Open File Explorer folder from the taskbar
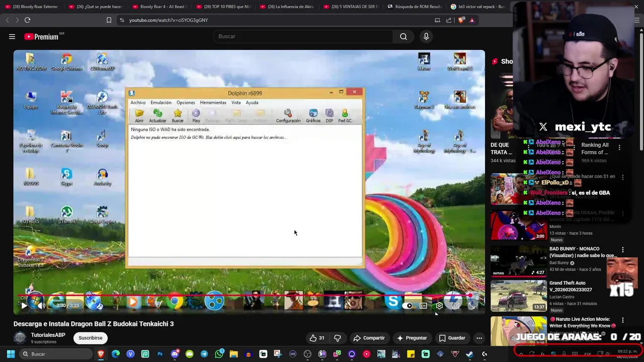Screen dimensions: 644x362 tap(233, 354)
